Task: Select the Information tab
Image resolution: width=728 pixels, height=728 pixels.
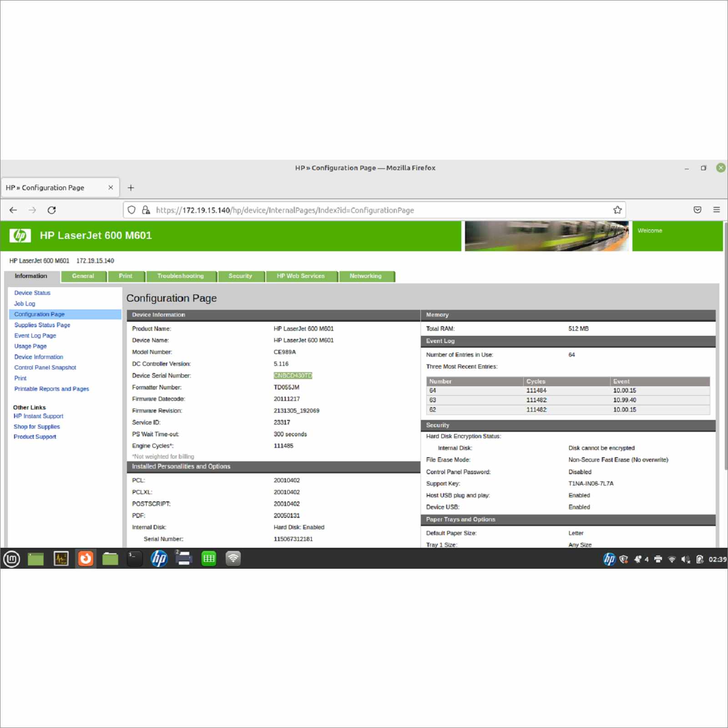Action: point(31,276)
